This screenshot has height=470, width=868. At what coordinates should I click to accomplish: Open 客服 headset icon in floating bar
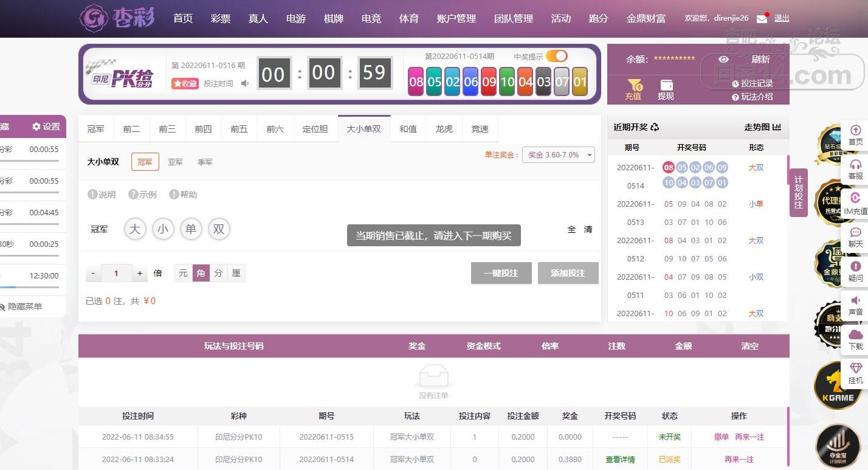coord(855,169)
